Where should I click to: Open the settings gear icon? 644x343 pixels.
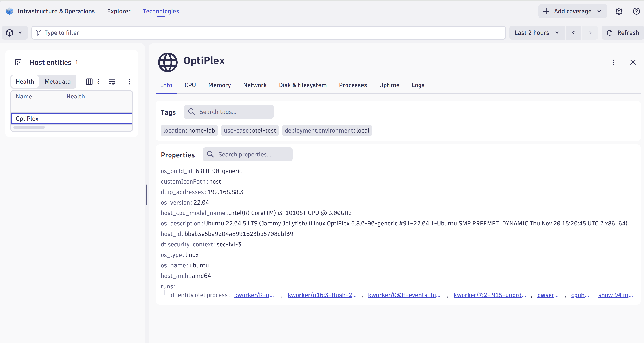[x=619, y=11]
